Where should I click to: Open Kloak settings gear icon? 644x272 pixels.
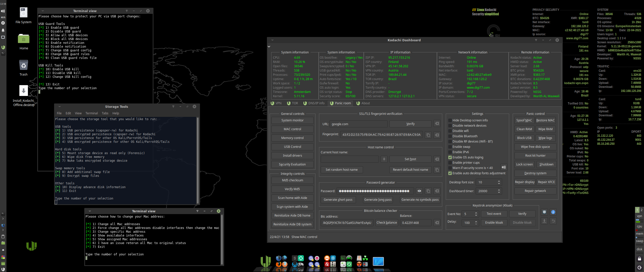point(544,212)
